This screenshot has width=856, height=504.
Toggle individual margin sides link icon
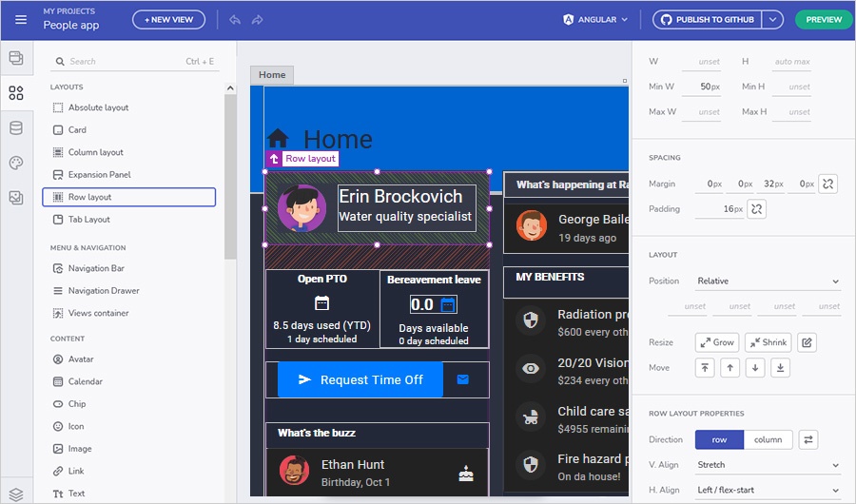[828, 184]
